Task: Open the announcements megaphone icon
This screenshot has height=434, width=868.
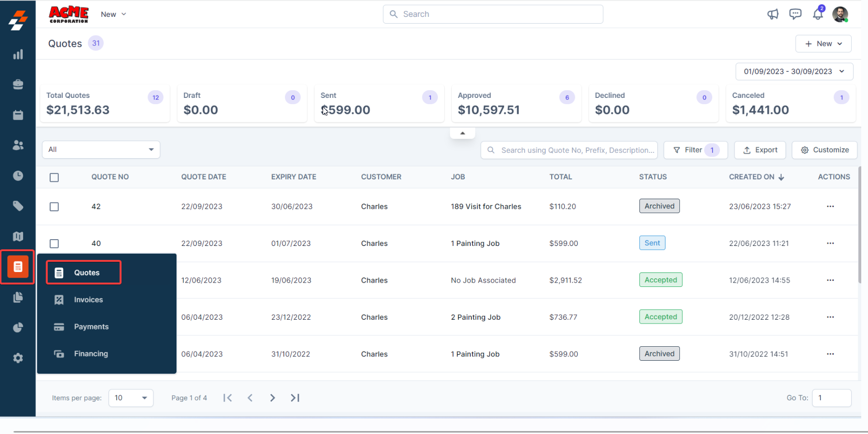Action: click(x=773, y=14)
